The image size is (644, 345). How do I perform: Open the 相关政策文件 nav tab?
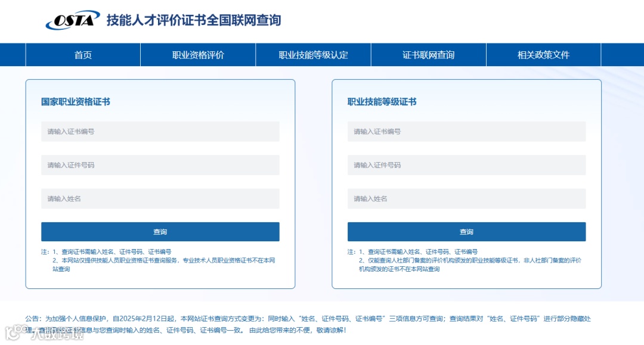pyautogui.click(x=543, y=55)
